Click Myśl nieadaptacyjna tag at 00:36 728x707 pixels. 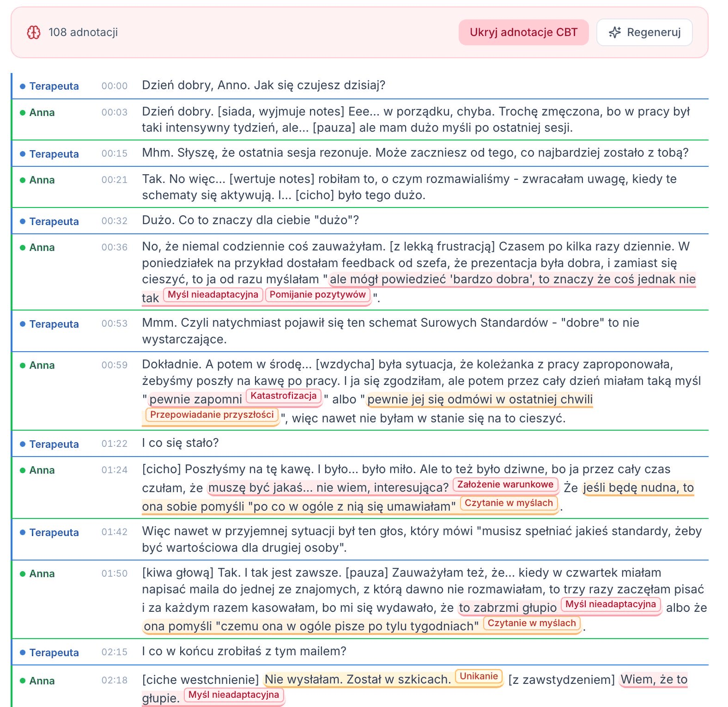213,295
